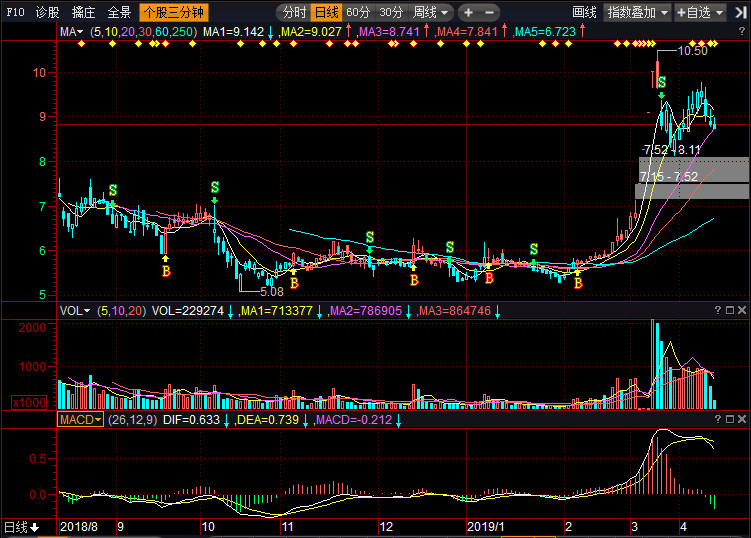Open the F10 company info
This screenshot has height=538, width=751.
click(15, 13)
